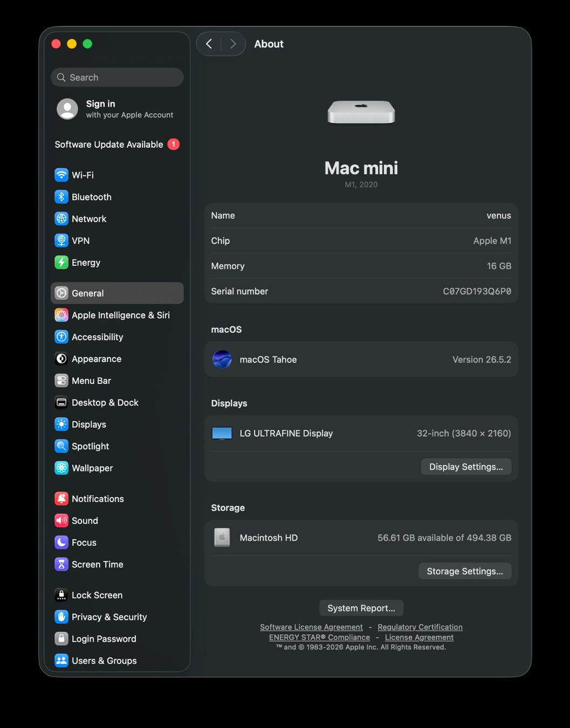Click the serial number C07GD193Q6P0

pyautogui.click(x=477, y=291)
